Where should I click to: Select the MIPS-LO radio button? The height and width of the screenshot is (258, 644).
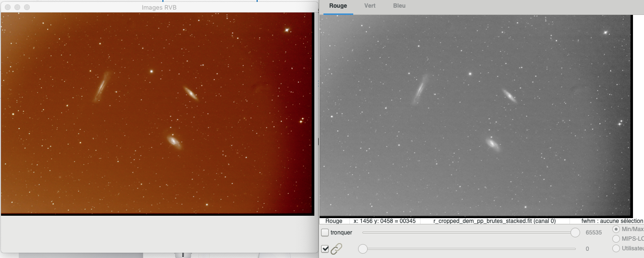coord(616,239)
